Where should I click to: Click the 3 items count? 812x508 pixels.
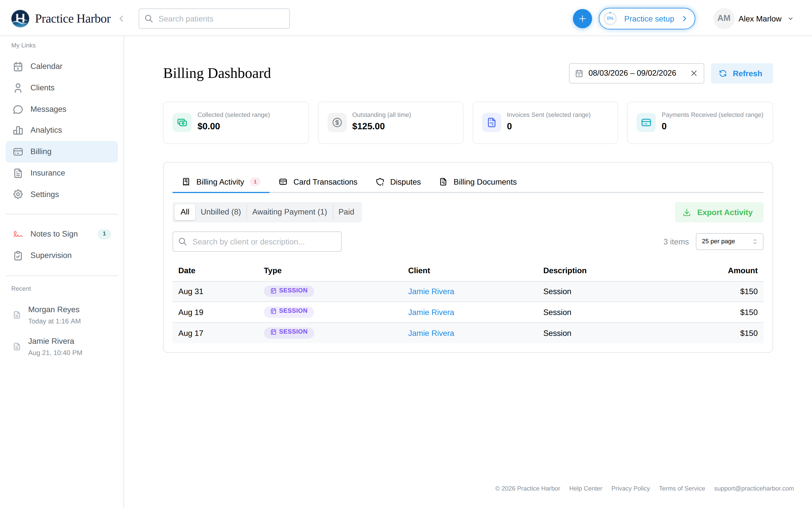pos(676,242)
